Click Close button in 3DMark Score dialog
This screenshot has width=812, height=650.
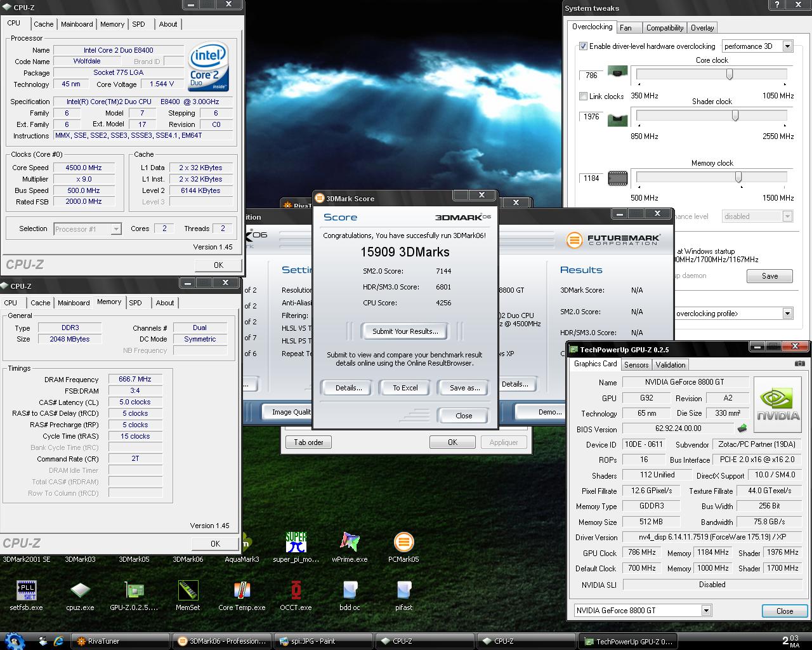pos(464,416)
